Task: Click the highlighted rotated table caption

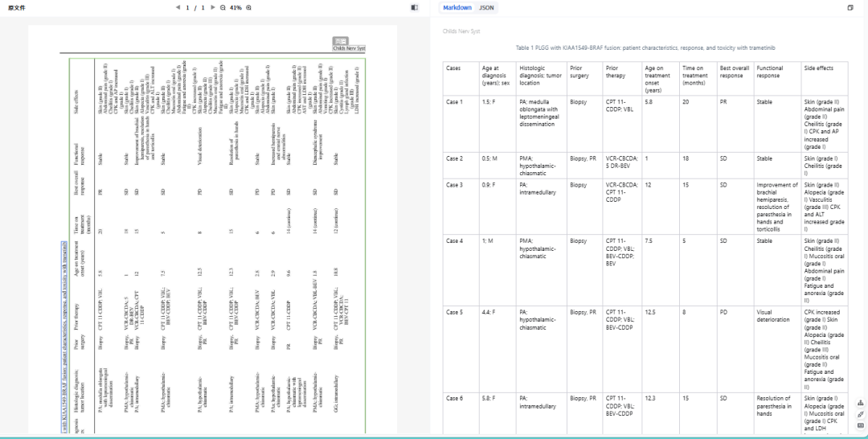Action: click(x=65, y=336)
